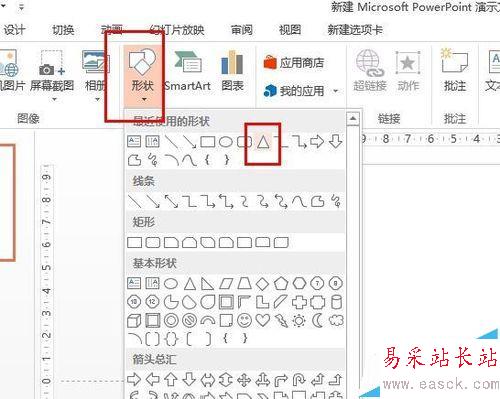Click the 屏幕截图 (Screenshot) button
The height and width of the screenshot is (399, 500).
click(x=52, y=71)
